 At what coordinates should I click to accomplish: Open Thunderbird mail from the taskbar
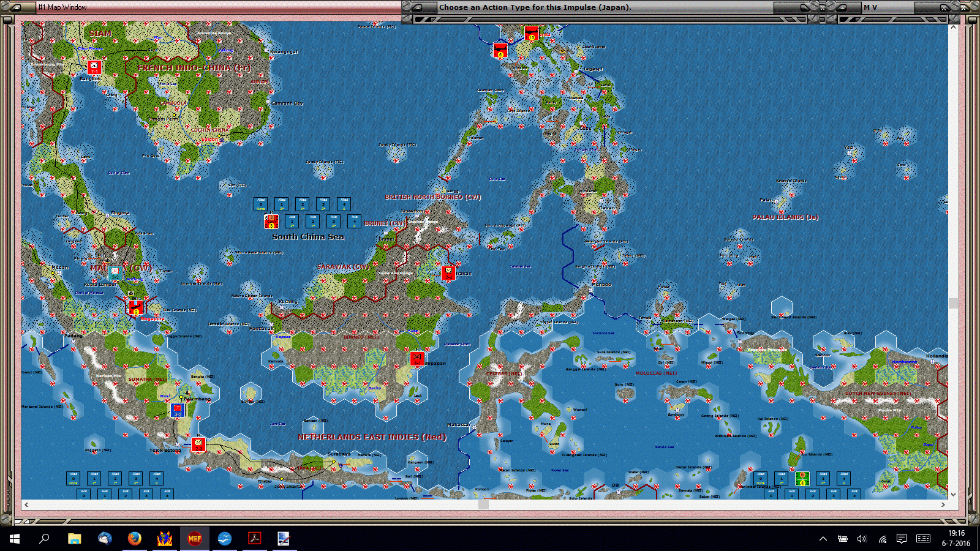pyautogui.click(x=105, y=539)
